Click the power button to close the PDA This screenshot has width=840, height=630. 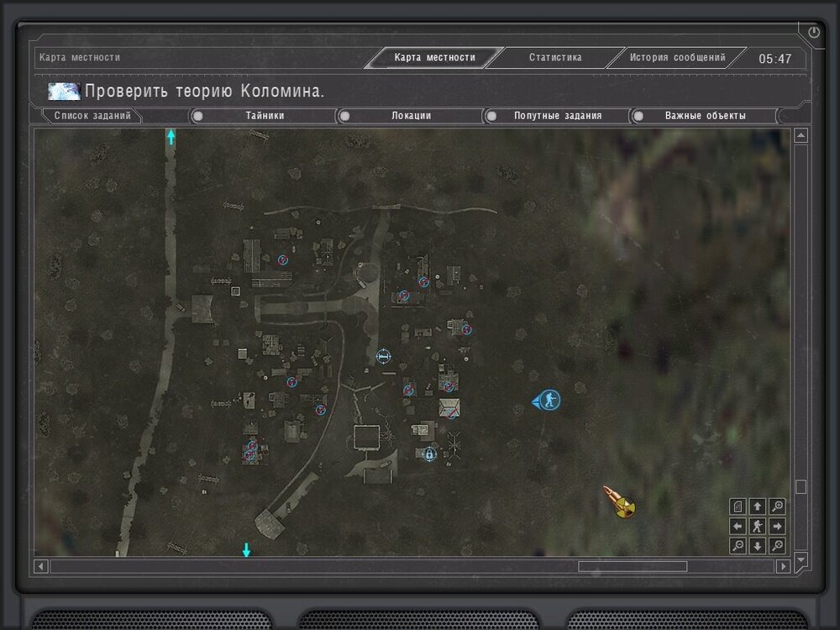[814, 32]
